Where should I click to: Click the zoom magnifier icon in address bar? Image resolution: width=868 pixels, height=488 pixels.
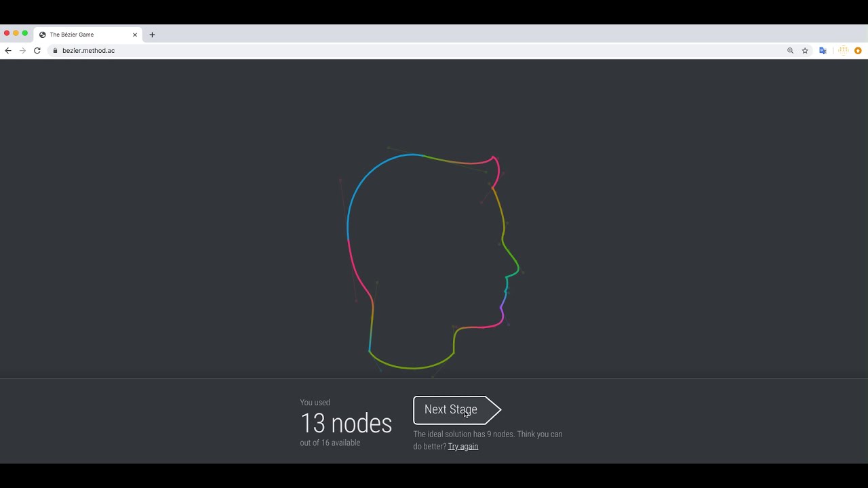click(x=790, y=51)
